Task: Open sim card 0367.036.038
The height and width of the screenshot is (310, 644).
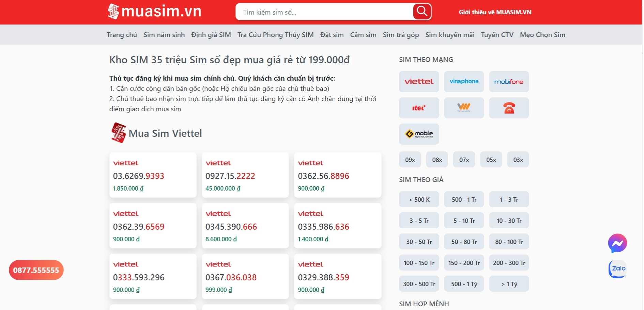Action: coord(245,276)
